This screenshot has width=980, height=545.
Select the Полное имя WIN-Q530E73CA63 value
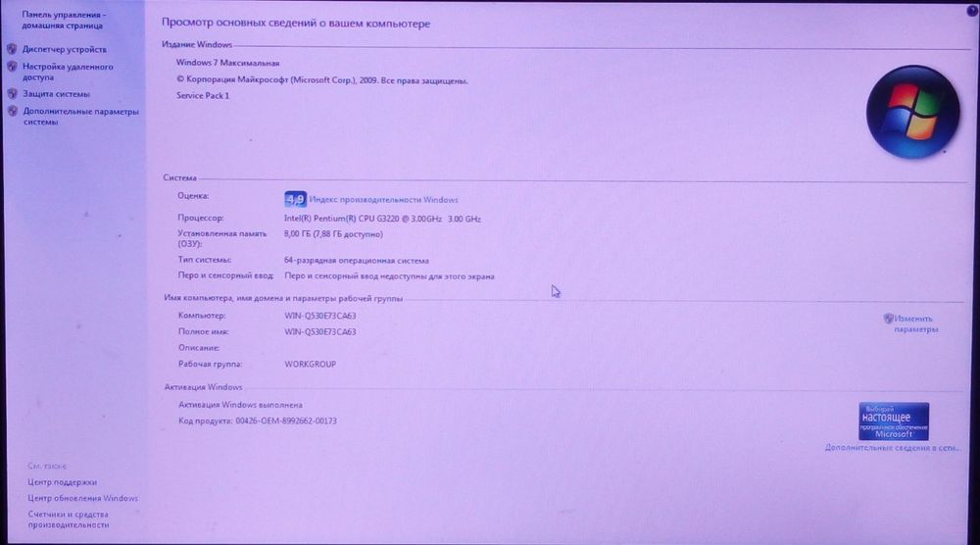pos(320,332)
